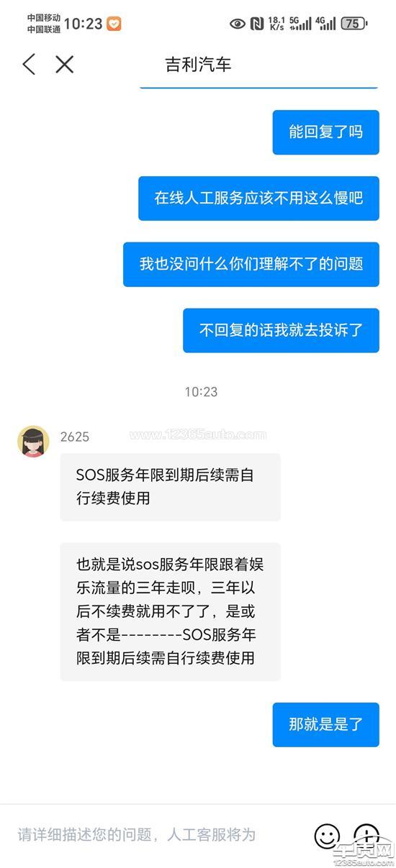Viewport: 396px width, 868px height.
Task: Tap the 吉利汽车 chat title
Action: click(x=198, y=65)
